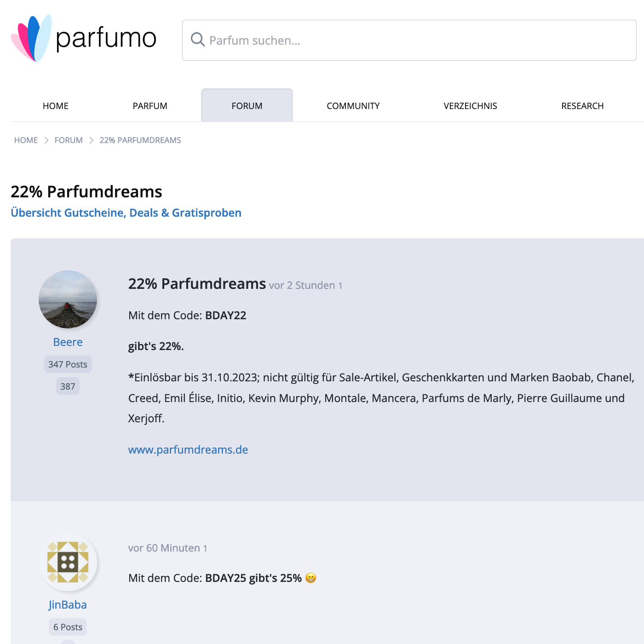The width and height of the screenshot is (644, 644).
Task: Open the RESEARCH navigation tab
Action: [x=582, y=106]
